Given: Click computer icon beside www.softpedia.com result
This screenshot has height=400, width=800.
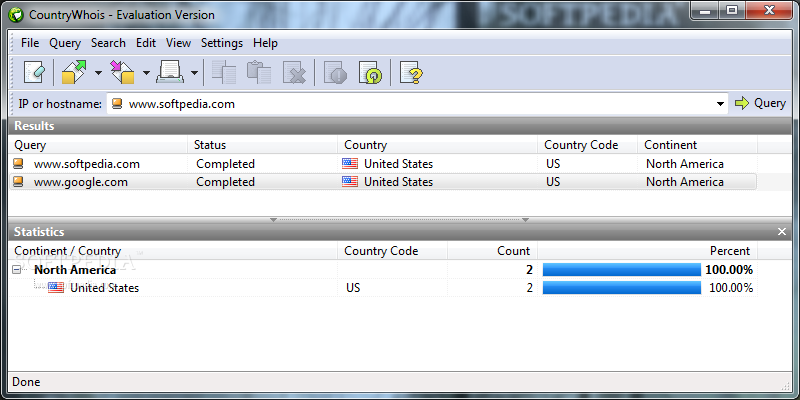Looking at the screenshot, I should click(18, 164).
